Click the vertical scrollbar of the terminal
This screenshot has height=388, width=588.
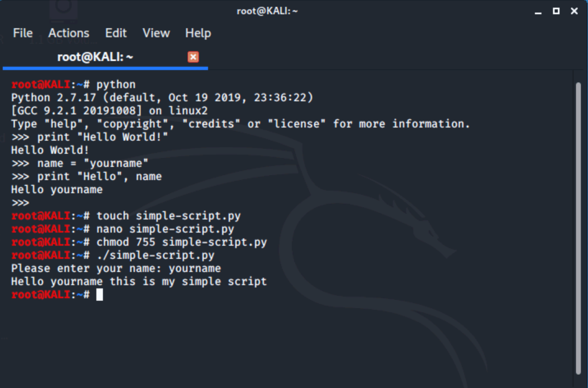point(578,228)
